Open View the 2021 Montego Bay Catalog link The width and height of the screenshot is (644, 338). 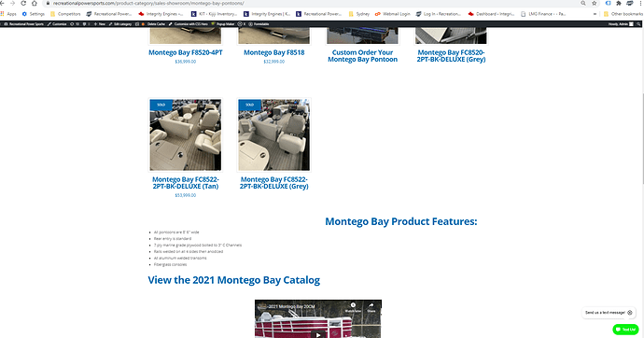click(x=233, y=280)
